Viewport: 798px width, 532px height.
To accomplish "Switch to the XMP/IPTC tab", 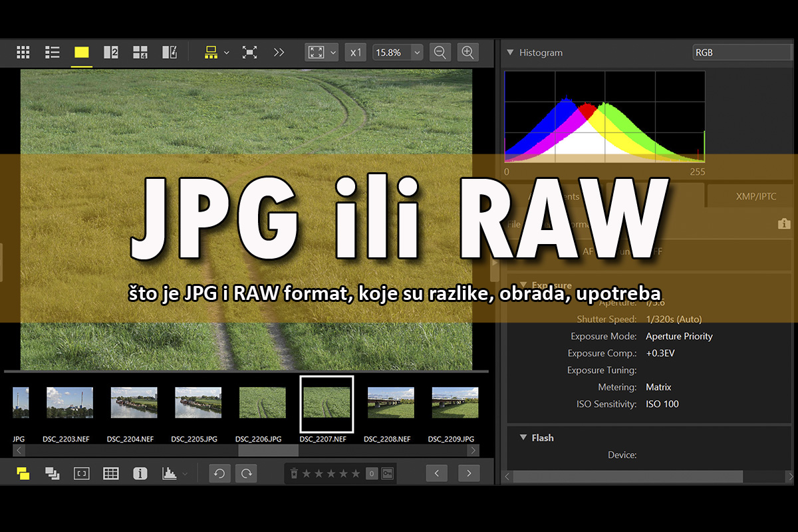I will tap(751, 197).
